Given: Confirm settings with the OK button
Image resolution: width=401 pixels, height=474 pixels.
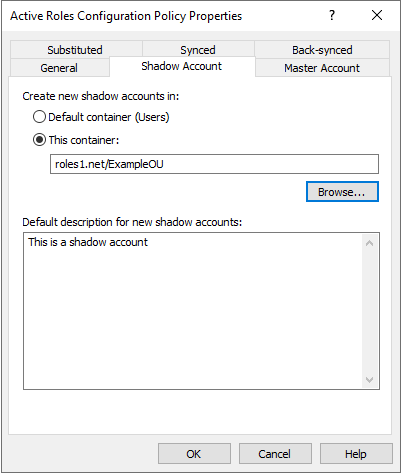Looking at the screenshot, I should [x=194, y=453].
